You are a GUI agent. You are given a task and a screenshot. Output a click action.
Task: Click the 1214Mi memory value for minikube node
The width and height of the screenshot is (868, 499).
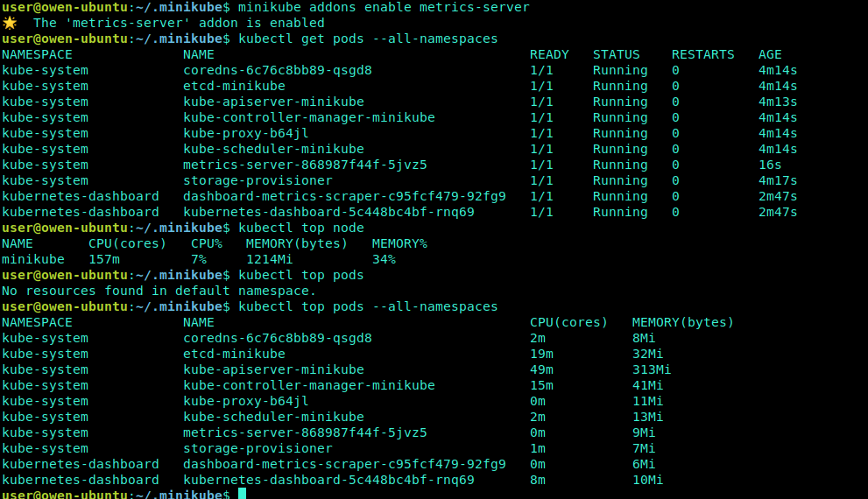pos(269,259)
